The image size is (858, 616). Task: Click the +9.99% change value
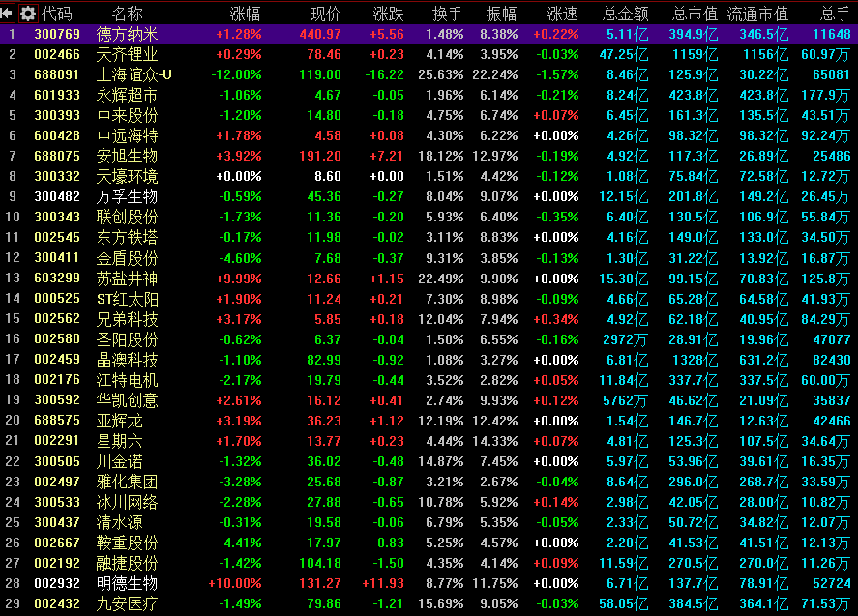[239, 279]
